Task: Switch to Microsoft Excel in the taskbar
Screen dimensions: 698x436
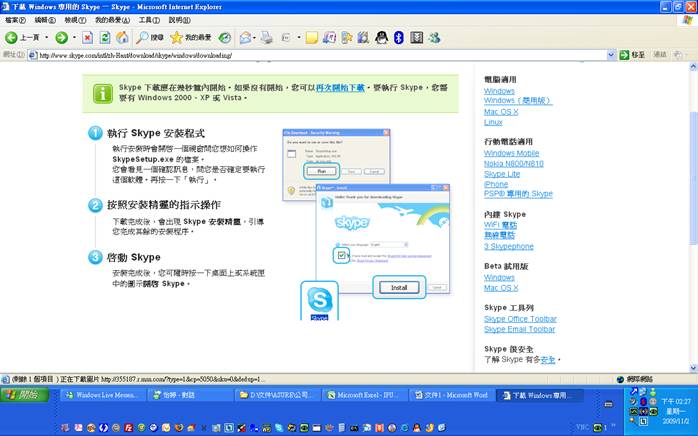Action: [367, 395]
